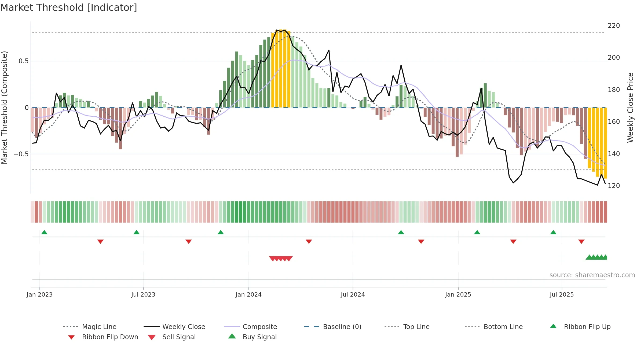This screenshot has width=644, height=362.
Task: Toggle the Ribbon Flip Down legend entry
Action: tap(103, 337)
